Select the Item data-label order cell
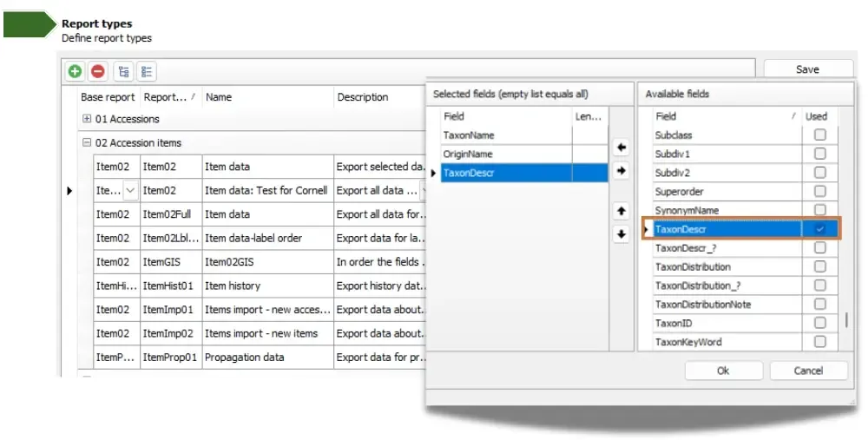 [268, 238]
